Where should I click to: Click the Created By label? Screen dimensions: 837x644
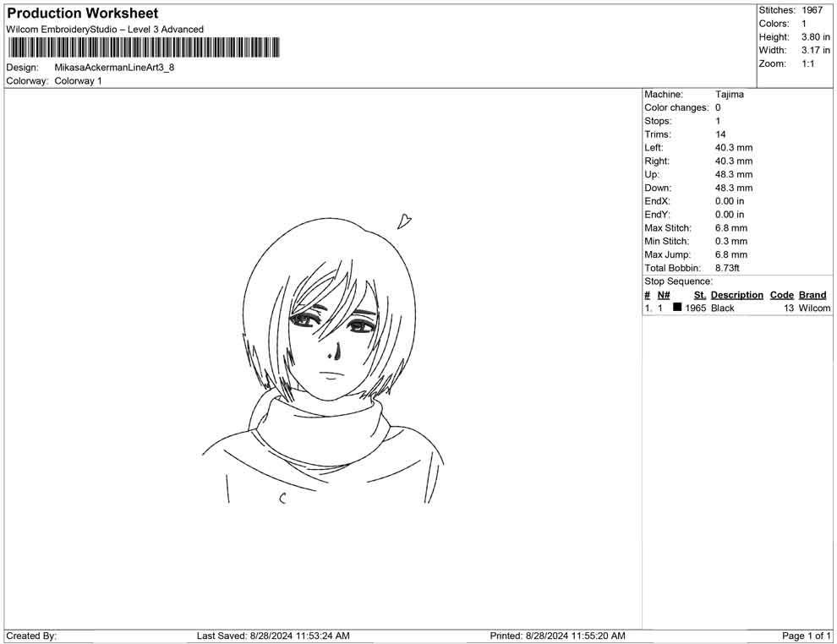coord(31,636)
